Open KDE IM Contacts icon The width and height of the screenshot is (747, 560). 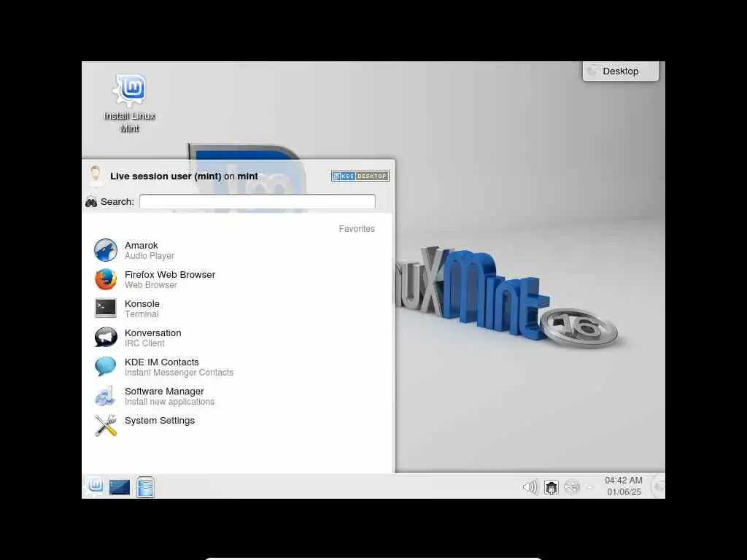105,367
